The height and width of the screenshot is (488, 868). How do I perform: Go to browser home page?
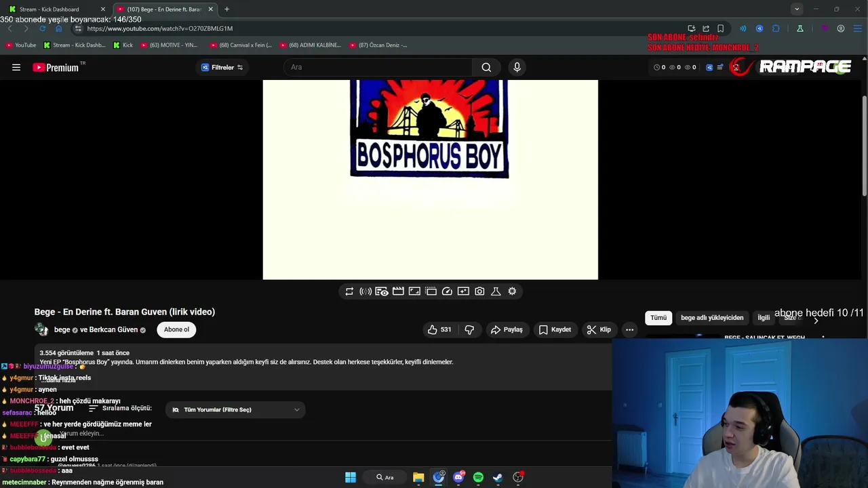58,28
